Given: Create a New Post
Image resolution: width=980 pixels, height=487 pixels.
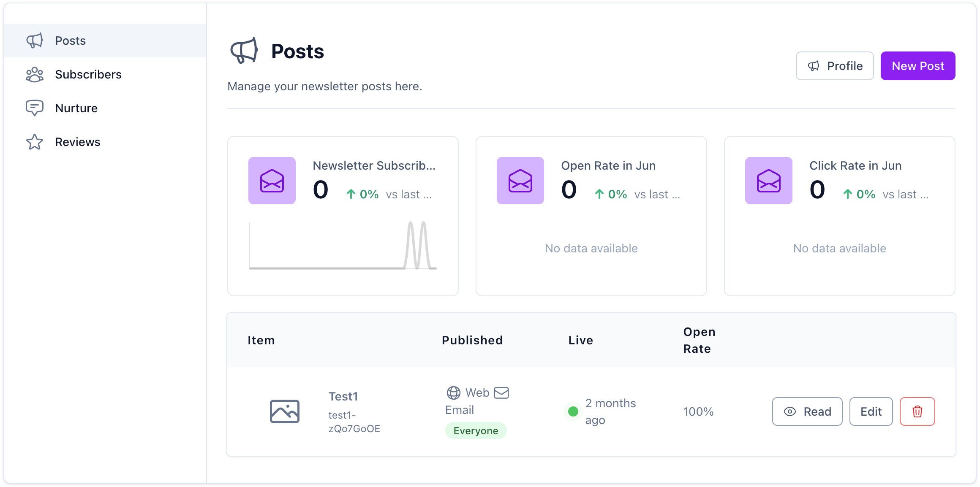Looking at the screenshot, I should pos(918,66).
